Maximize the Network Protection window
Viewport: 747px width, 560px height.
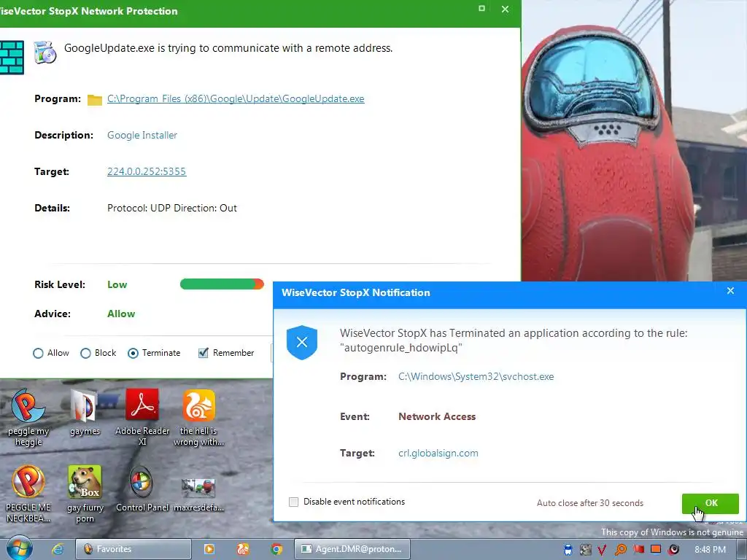(x=481, y=9)
